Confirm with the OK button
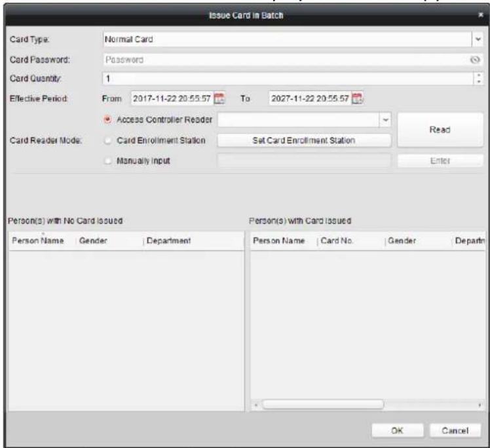490x448 pixels. (x=397, y=430)
